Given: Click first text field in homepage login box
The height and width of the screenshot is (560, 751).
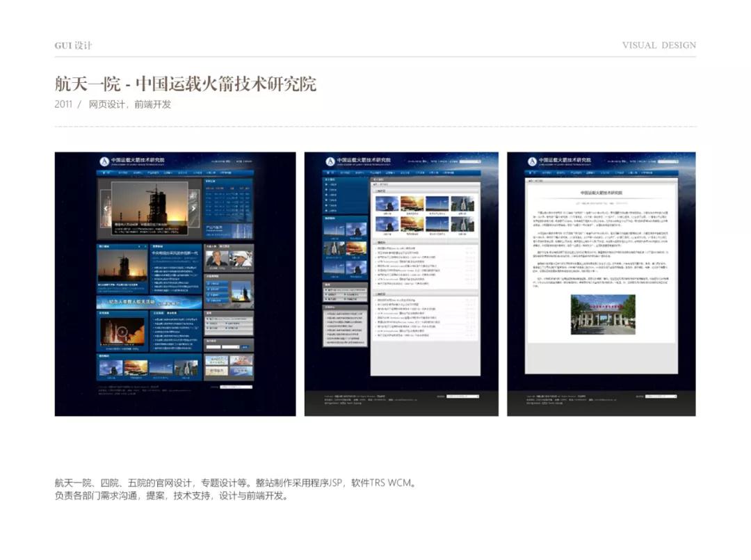Looking at the screenshot, I should pos(213,347).
